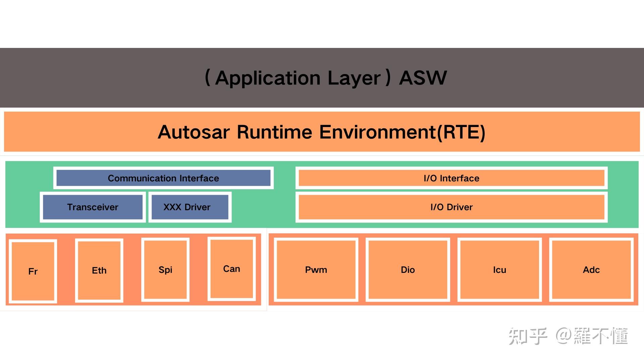Click the I/O Driver bar
The image size is (644, 362).
451,207
